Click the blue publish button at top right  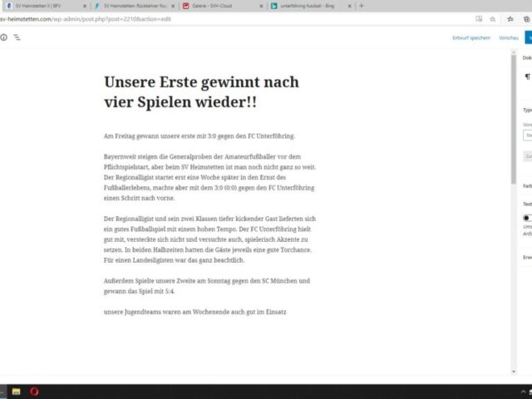point(528,37)
